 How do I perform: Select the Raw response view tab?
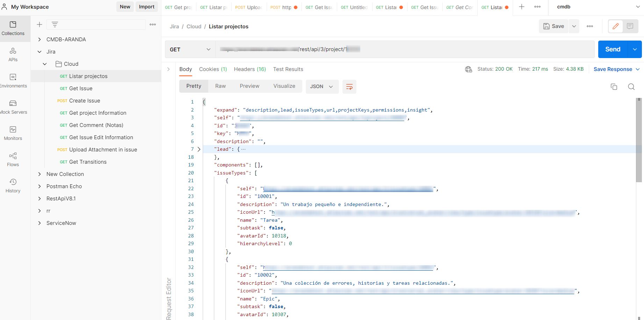click(x=220, y=86)
